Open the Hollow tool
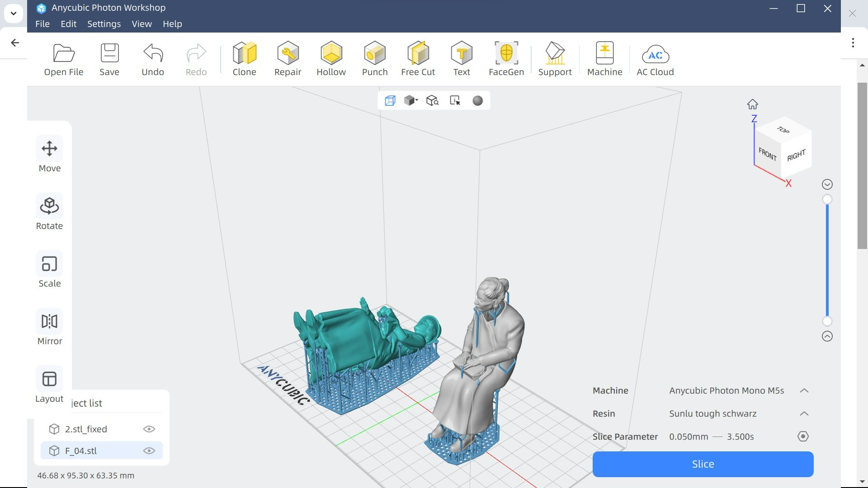 point(331,59)
